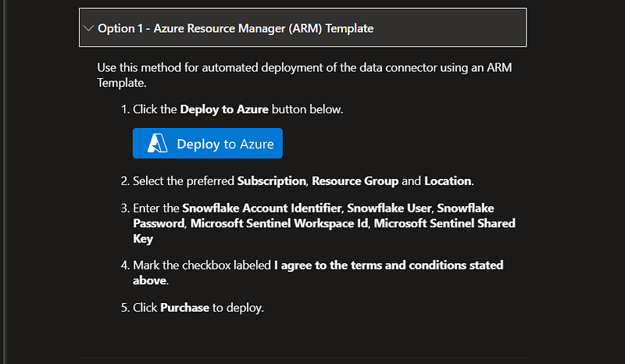Viewport: 625px width, 364px height.
Task: Click step 4 'I agree to the terms' text
Action: (318, 273)
